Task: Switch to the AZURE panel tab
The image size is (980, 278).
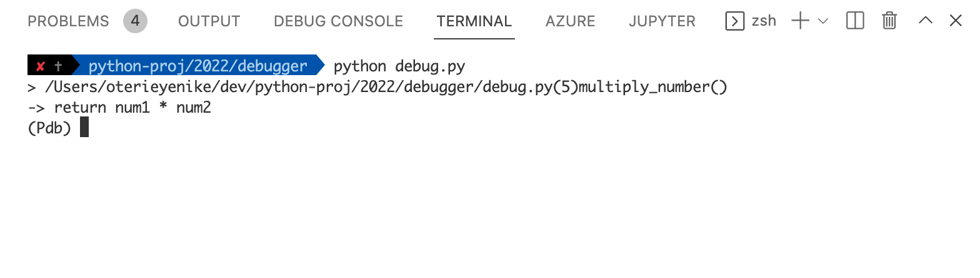Action: pyautogui.click(x=570, y=21)
